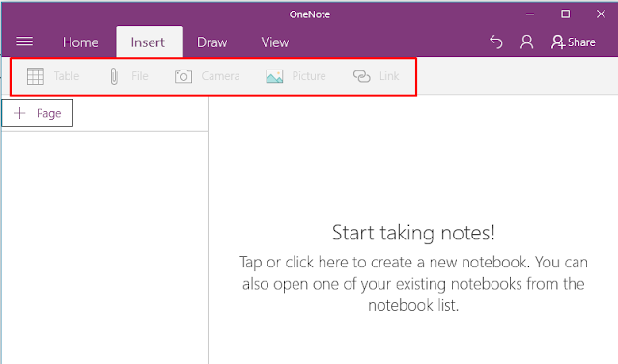Viewport: 618px width, 364px height.
Task: Click the Undo arrow icon
Action: [496, 42]
